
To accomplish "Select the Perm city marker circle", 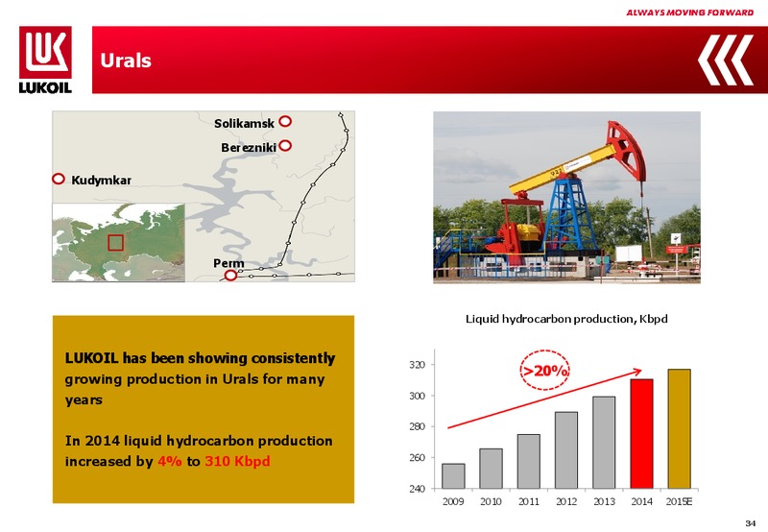I will [x=230, y=276].
